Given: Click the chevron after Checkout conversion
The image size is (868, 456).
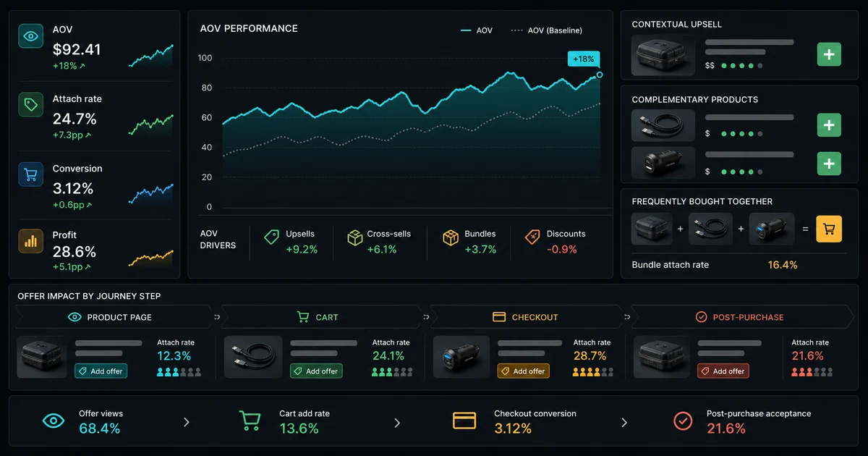Looking at the screenshot, I should pos(624,422).
